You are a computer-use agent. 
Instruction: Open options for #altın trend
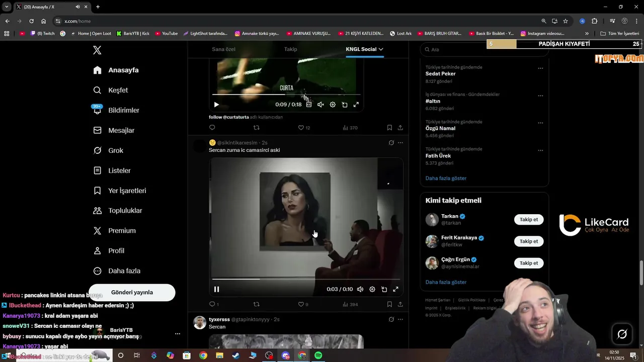pyautogui.click(x=540, y=96)
